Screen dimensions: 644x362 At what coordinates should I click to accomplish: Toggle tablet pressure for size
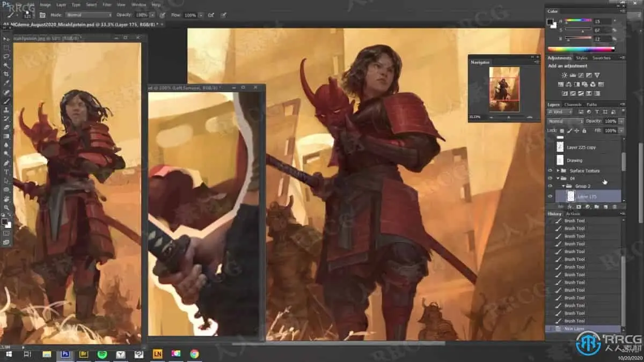[223, 15]
